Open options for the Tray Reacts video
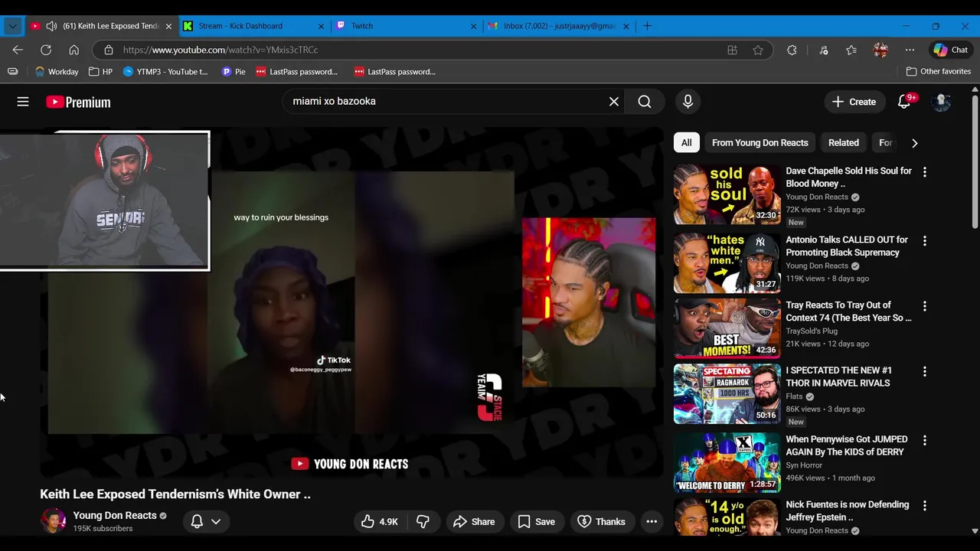Screen dimensions: 980x551 coord(924,306)
